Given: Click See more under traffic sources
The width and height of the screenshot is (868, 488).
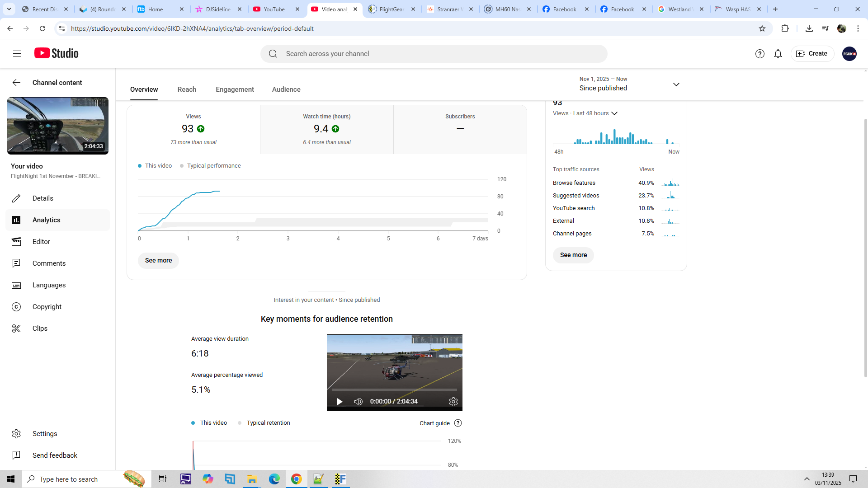Looking at the screenshot, I should pos(573,255).
